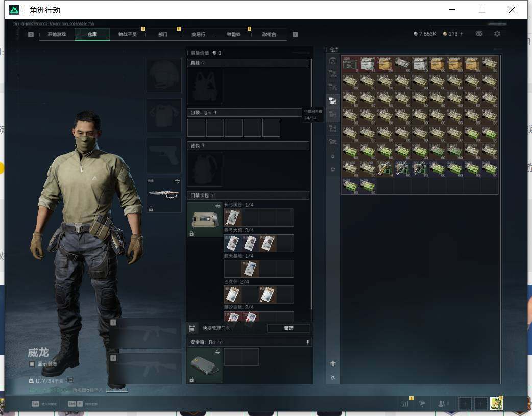Image resolution: width=532 pixels, height=416 pixels.
Task: Toggle the 显示装备 checkbox
Action: coord(32,364)
